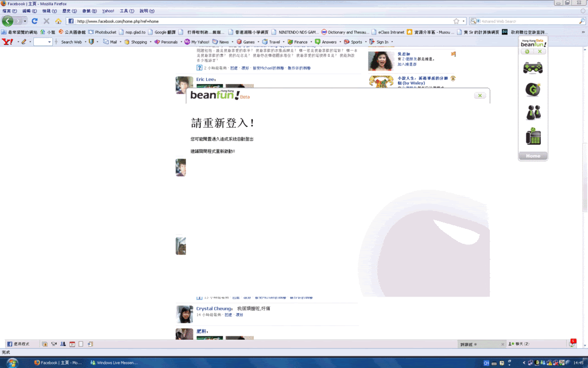This screenshot has height=368, width=588.
Task: Close the beanfun sidebar widget
Action: coord(540,51)
